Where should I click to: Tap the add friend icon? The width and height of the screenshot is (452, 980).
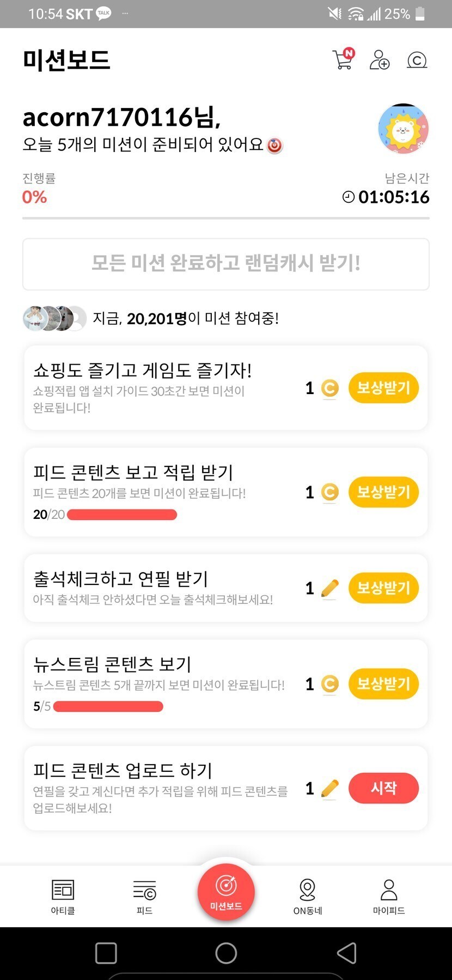point(380,59)
